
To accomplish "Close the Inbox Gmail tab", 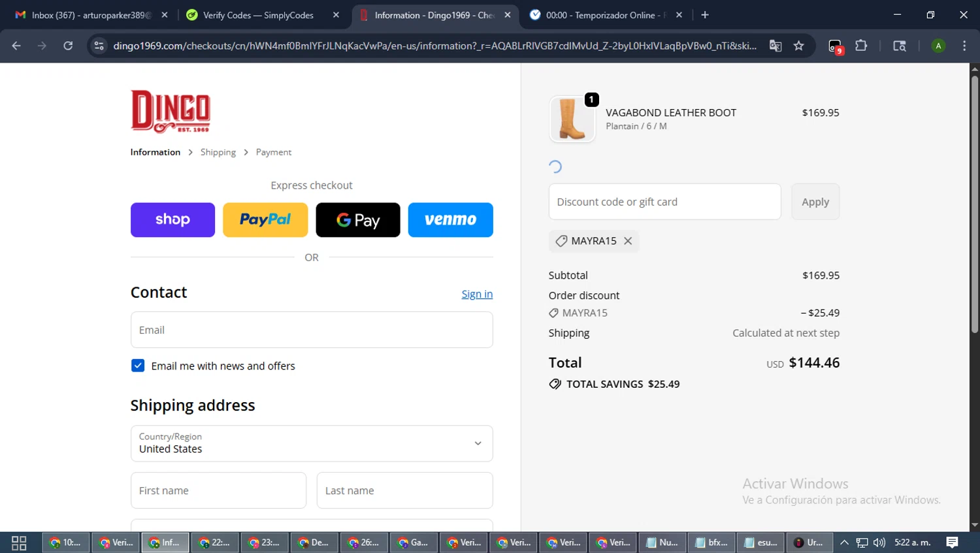I will (x=165, y=15).
